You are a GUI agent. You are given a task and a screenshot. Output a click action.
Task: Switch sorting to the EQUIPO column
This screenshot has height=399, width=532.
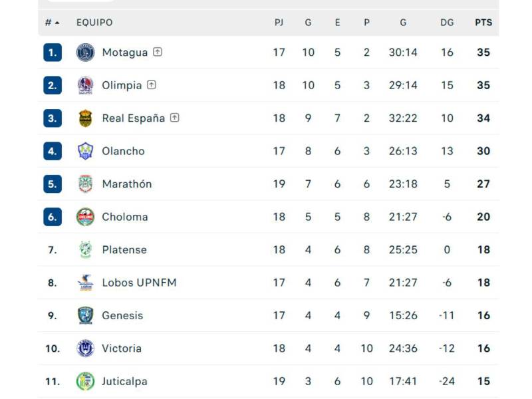tap(94, 22)
